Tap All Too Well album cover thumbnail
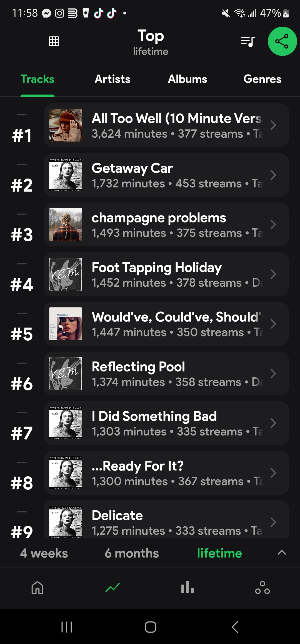 66,125
